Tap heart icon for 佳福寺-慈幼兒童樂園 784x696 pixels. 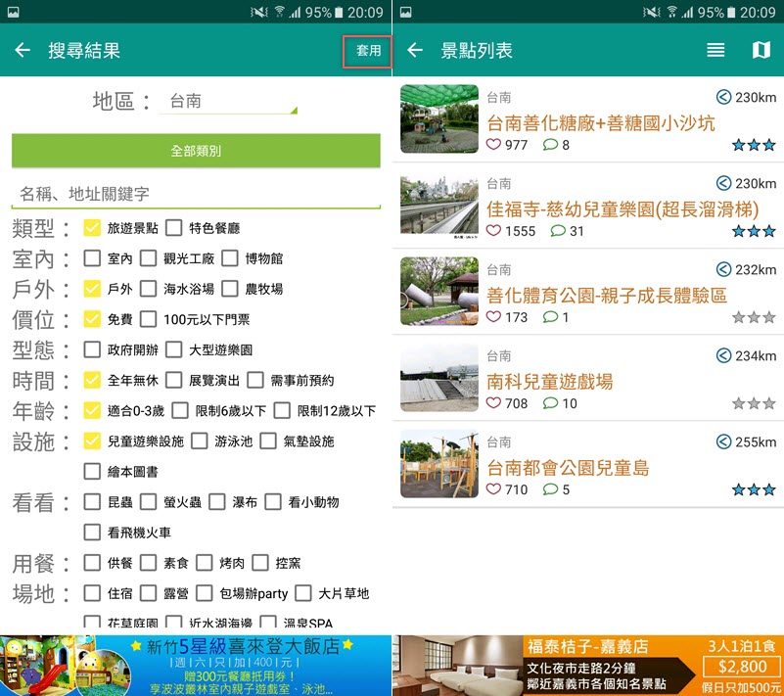click(493, 230)
